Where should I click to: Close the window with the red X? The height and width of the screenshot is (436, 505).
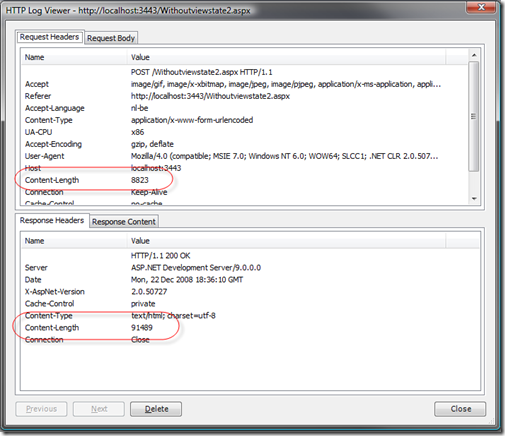click(x=481, y=7)
